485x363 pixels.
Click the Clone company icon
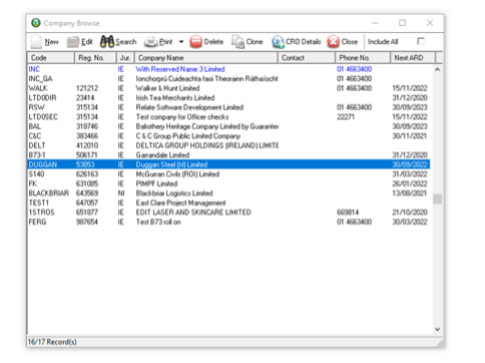[x=238, y=42]
